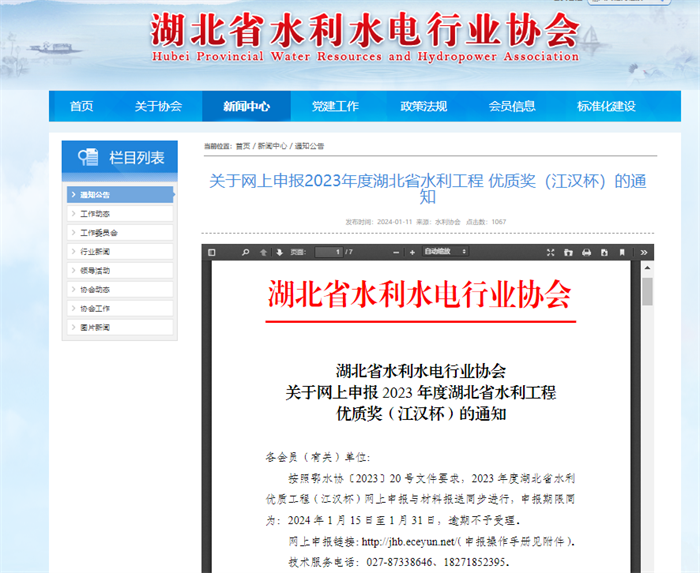700x573 pixels.
Task: Select 工作委员会 in the sidebar list
Action: [120, 233]
